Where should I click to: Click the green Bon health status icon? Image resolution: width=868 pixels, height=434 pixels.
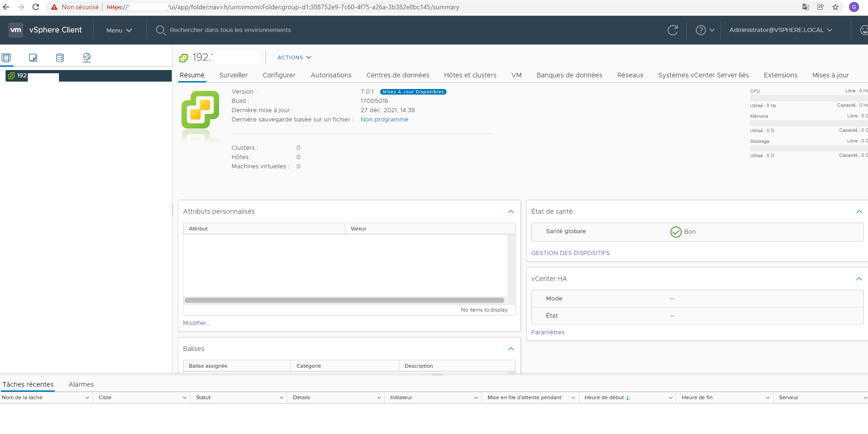coord(676,232)
